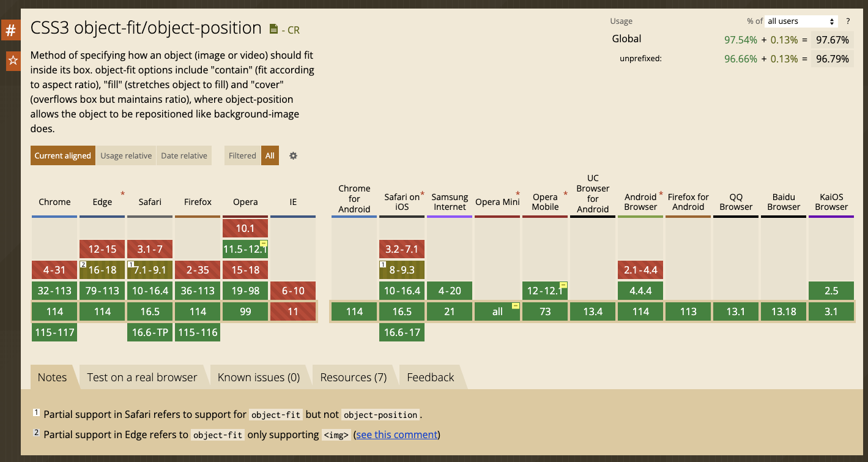
Task: Toggle the "Filtered" browser list option
Action: 242,155
